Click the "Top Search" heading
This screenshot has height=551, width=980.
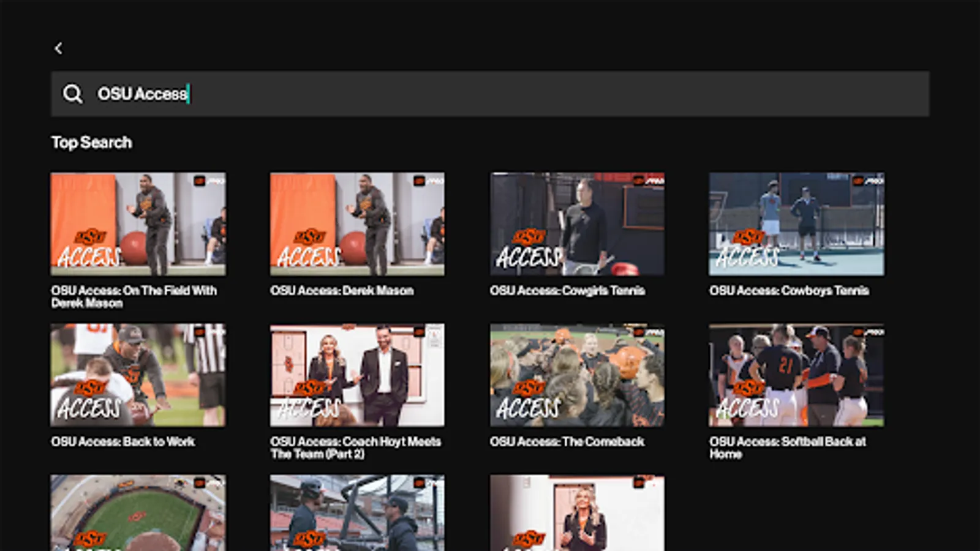pos(92,143)
